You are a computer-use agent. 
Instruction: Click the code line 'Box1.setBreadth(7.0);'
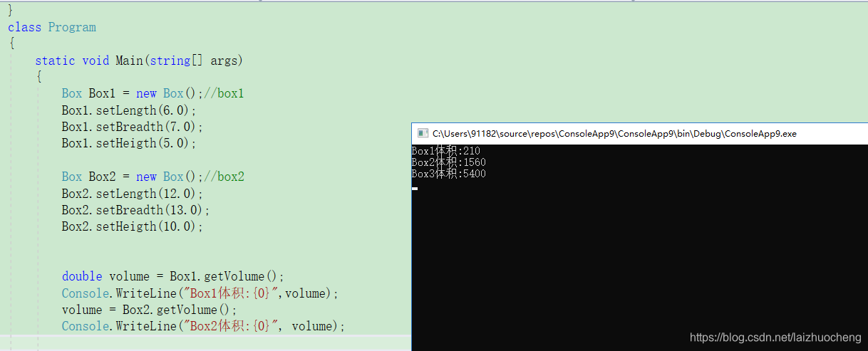(133, 127)
